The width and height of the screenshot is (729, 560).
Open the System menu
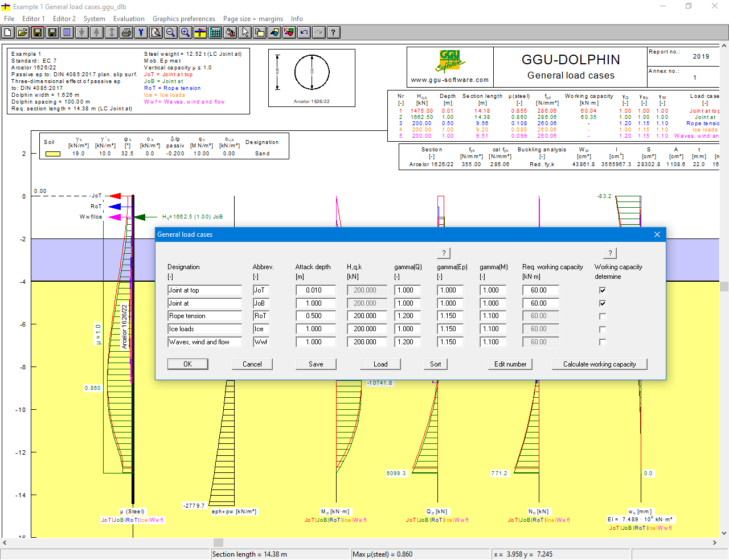pos(95,19)
